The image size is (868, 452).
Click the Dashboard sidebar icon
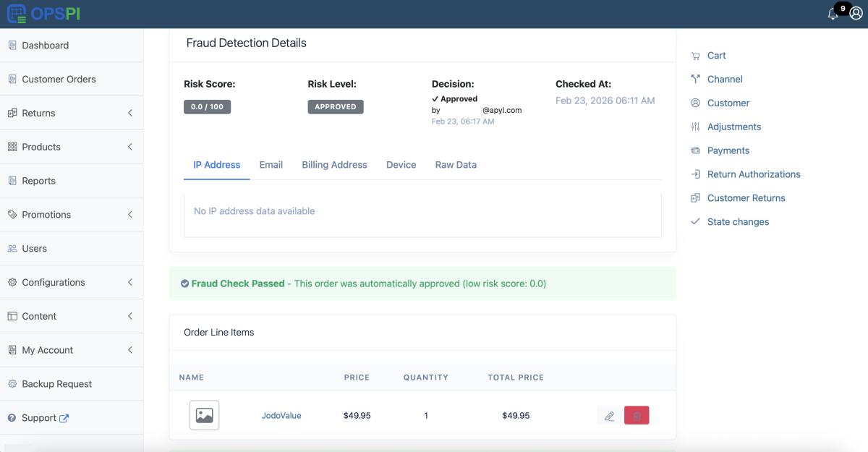(12, 45)
